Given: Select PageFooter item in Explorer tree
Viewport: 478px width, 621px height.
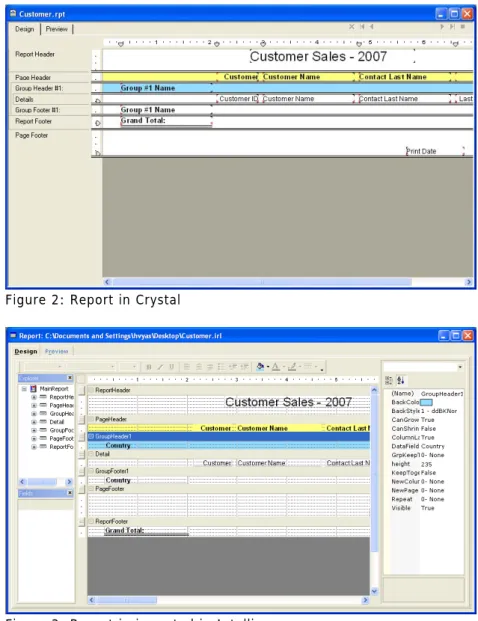Looking at the screenshot, I should [61, 439].
